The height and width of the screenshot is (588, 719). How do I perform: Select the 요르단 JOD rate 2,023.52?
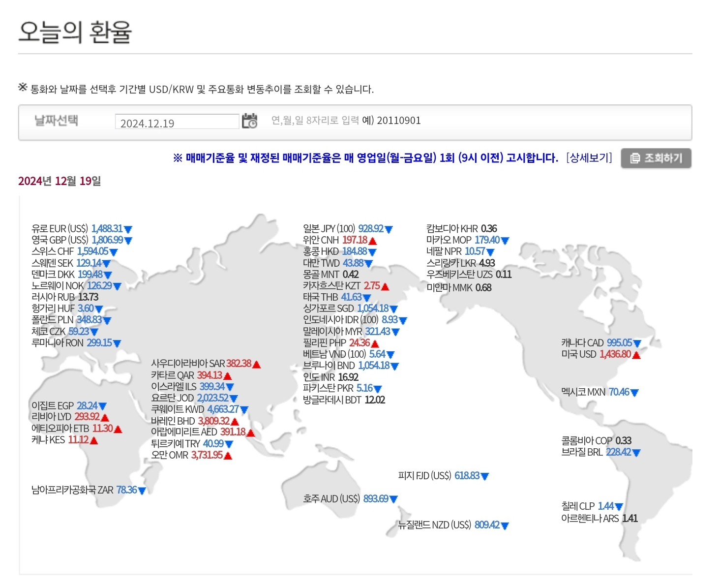pos(213,398)
